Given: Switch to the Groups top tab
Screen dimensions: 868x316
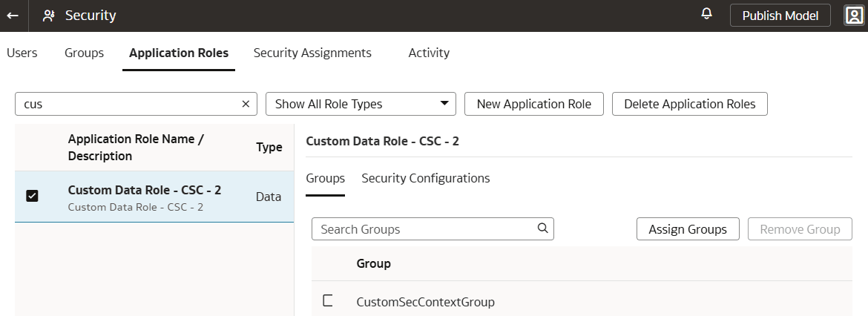Looking at the screenshot, I should [x=84, y=53].
